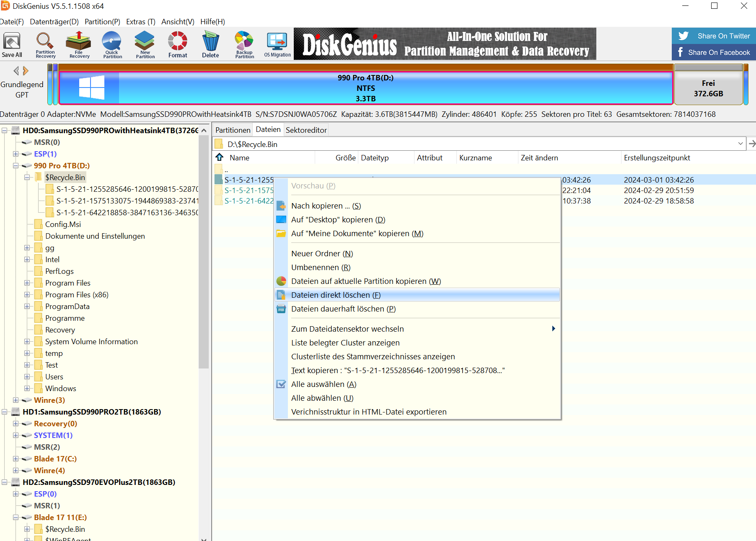Select the S-1-5-21-6422 folder row
The width and height of the screenshot is (756, 541).
click(x=249, y=201)
